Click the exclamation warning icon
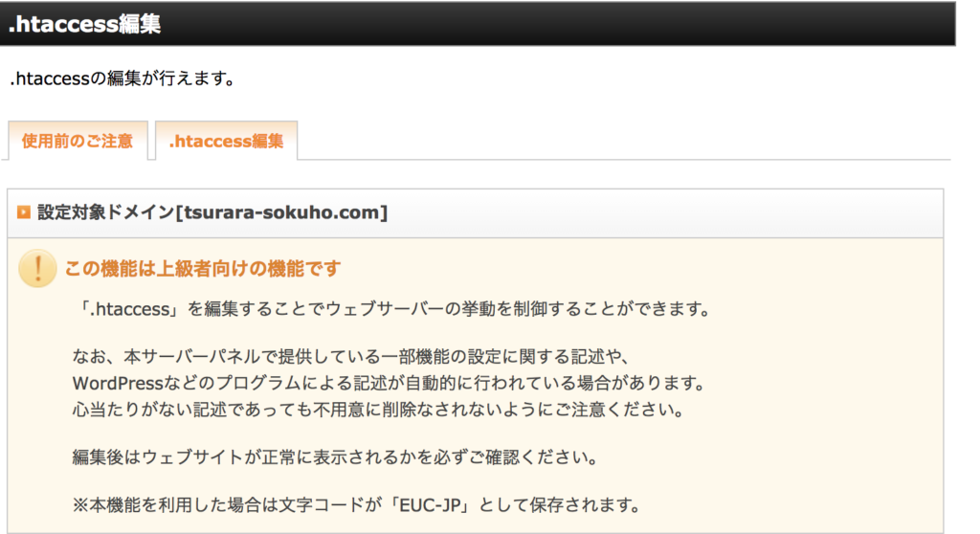 pyautogui.click(x=37, y=269)
